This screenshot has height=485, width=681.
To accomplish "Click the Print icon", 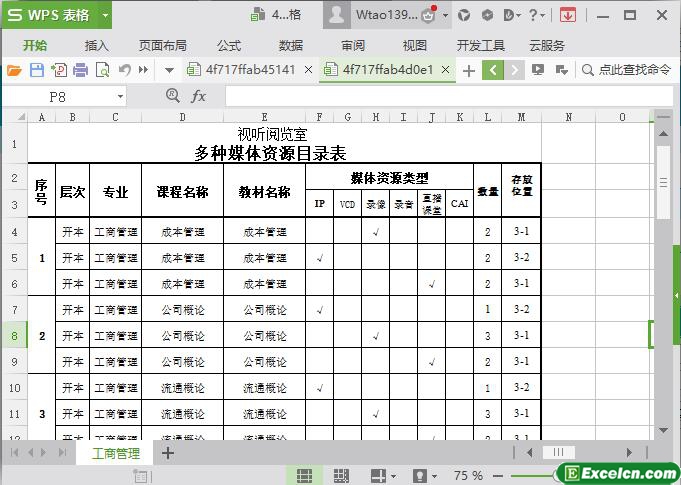I will 80,70.
